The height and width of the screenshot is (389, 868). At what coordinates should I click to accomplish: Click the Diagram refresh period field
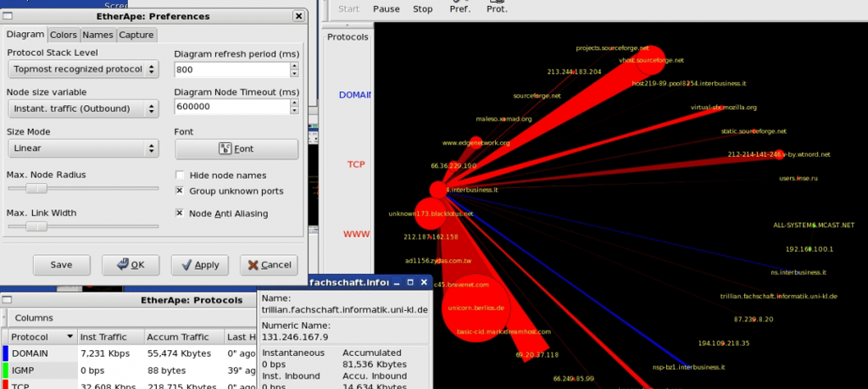[x=232, y=69]
